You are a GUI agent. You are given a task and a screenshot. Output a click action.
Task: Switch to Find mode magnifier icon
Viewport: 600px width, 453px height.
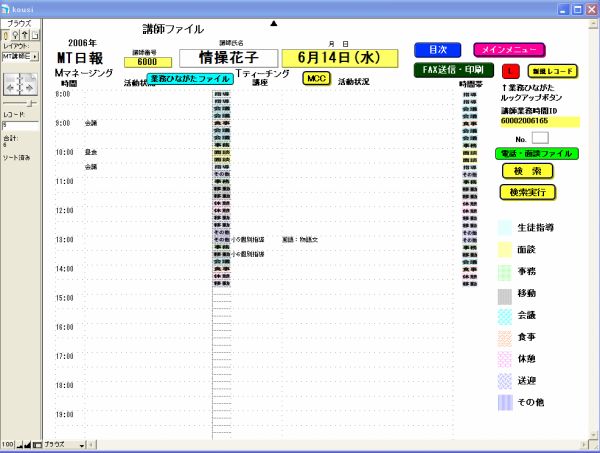pyautogui.click(x=17, y=35)
